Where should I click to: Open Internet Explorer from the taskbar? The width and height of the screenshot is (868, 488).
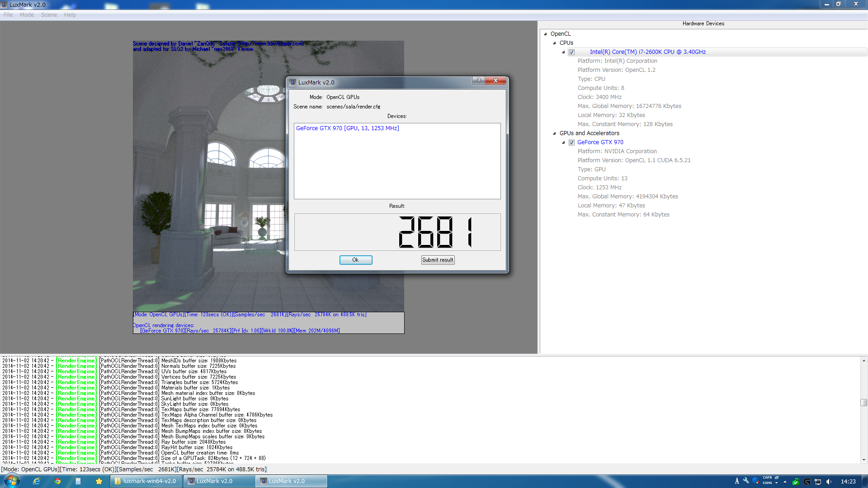point(37,481)
